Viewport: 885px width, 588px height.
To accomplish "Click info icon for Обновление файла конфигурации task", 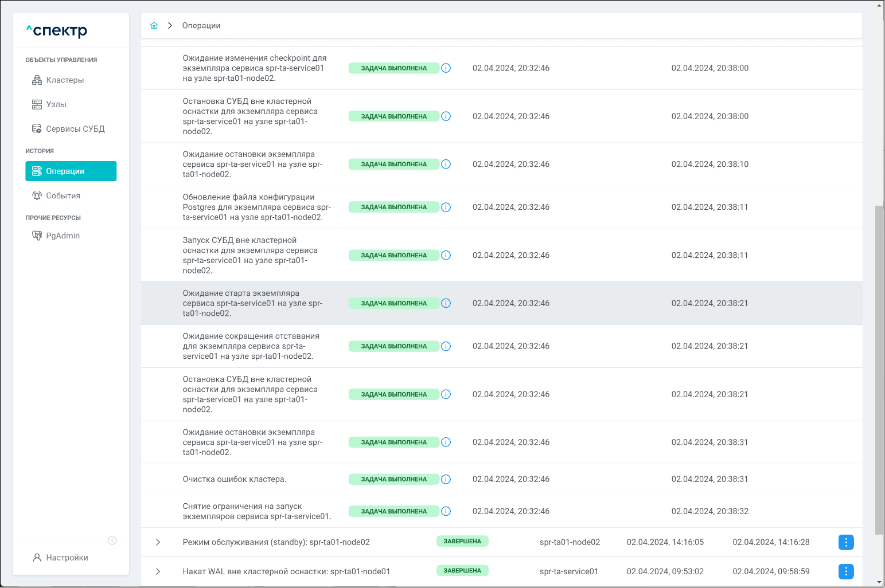I will click(x=446, y=207).
